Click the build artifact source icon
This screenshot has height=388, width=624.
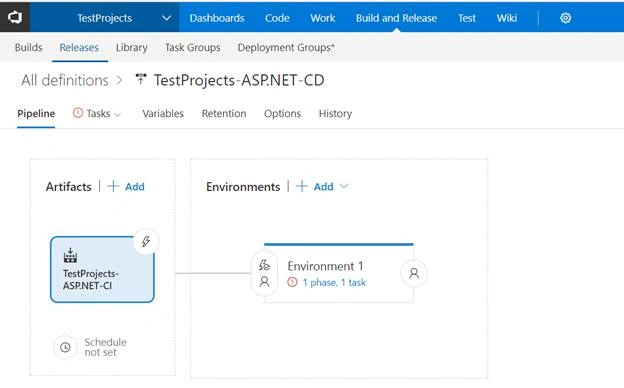70,255
